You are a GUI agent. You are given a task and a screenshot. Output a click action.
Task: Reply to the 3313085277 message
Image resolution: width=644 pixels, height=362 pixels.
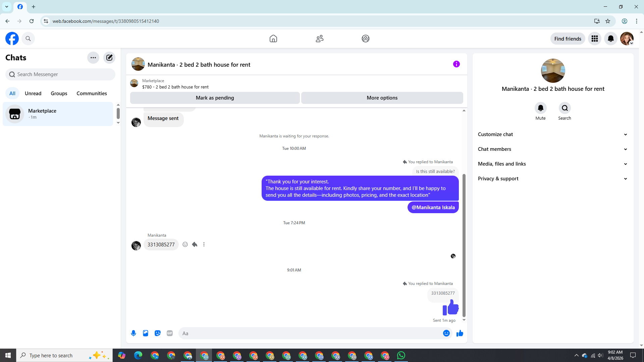pos(195,244)
